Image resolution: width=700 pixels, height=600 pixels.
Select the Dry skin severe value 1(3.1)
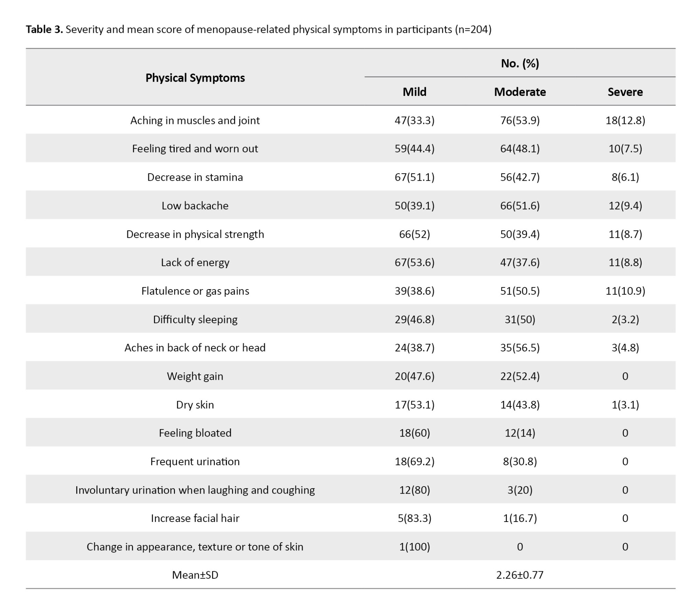pos(625,405)
